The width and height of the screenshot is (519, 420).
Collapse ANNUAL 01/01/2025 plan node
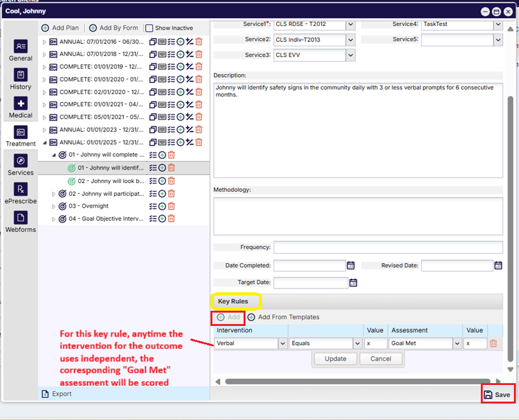tap(45, 142)
